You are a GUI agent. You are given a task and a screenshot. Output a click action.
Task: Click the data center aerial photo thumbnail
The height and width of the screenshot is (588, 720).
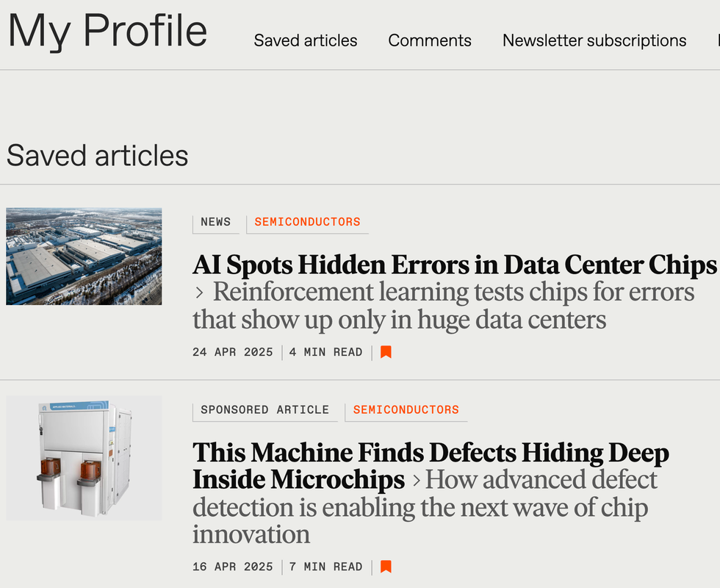click(84, 255)
